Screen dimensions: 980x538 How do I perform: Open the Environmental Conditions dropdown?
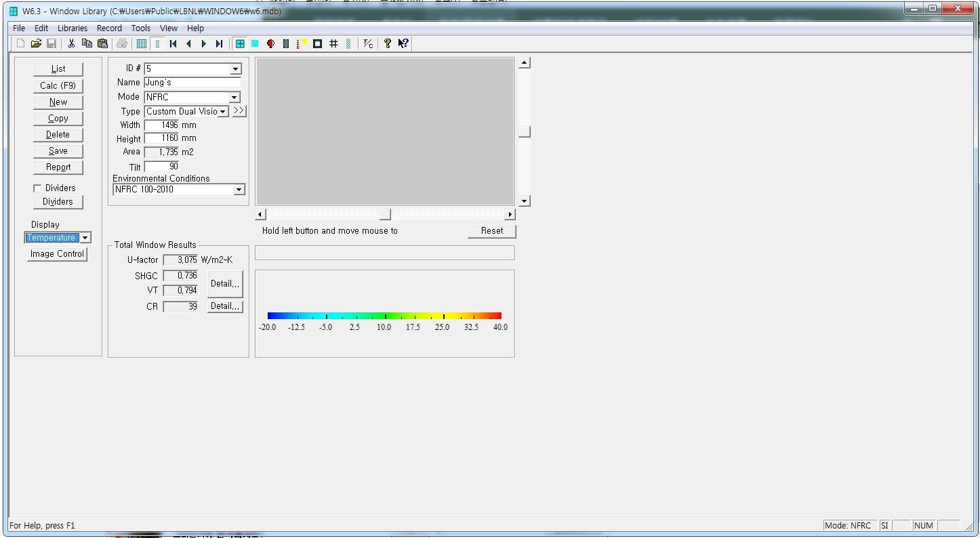(x=239, y=190)
